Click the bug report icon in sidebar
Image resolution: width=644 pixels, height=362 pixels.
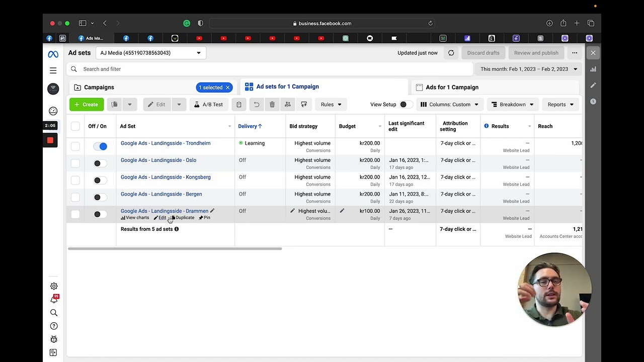click(x=54, y=339)
